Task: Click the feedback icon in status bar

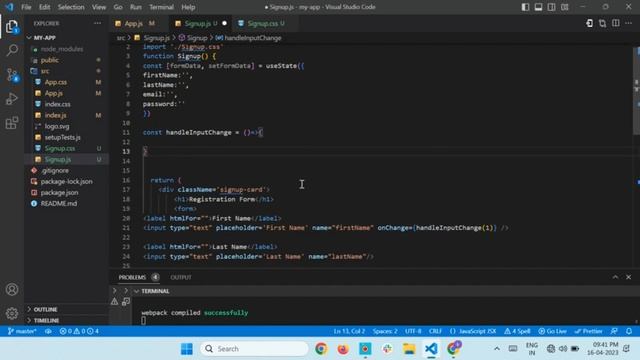Action: [614, 331]
